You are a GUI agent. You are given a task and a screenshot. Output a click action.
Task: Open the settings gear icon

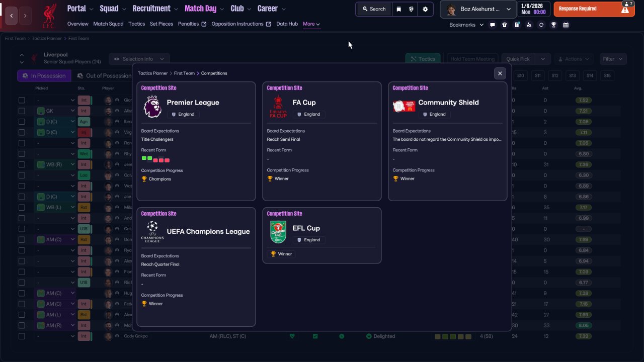point(425,9)
